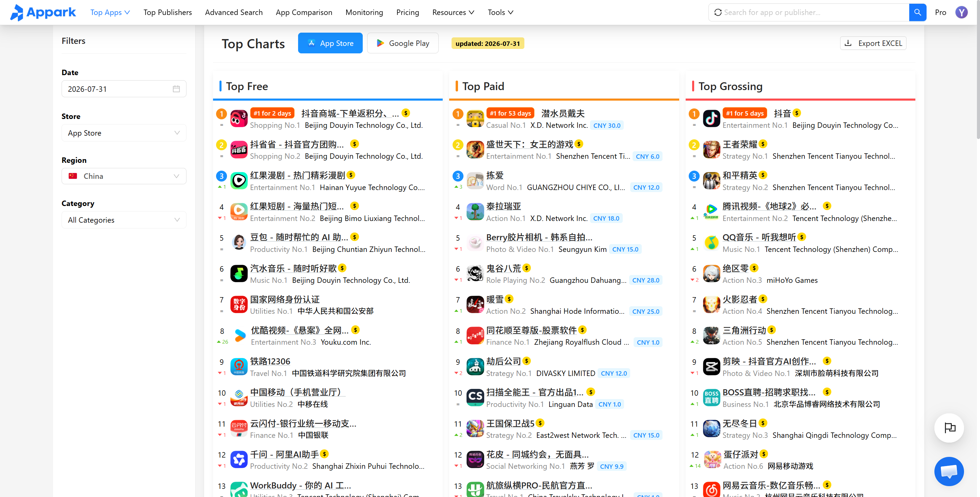The image size is (980, 497).
Task: Open the chat support bubble
Action: tap(949, 471)
